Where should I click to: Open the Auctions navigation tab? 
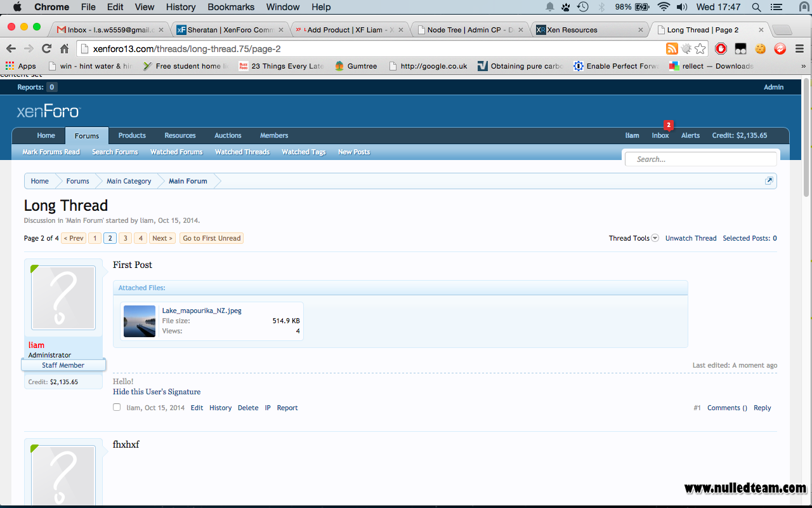pos(228,135)
